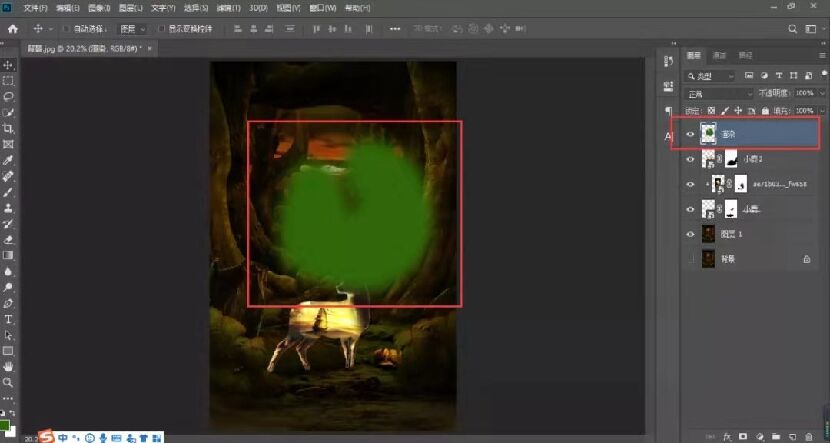This screenshot has height=443, width=830.
Task: Add a layer mask icon
Action: [743, 437]
